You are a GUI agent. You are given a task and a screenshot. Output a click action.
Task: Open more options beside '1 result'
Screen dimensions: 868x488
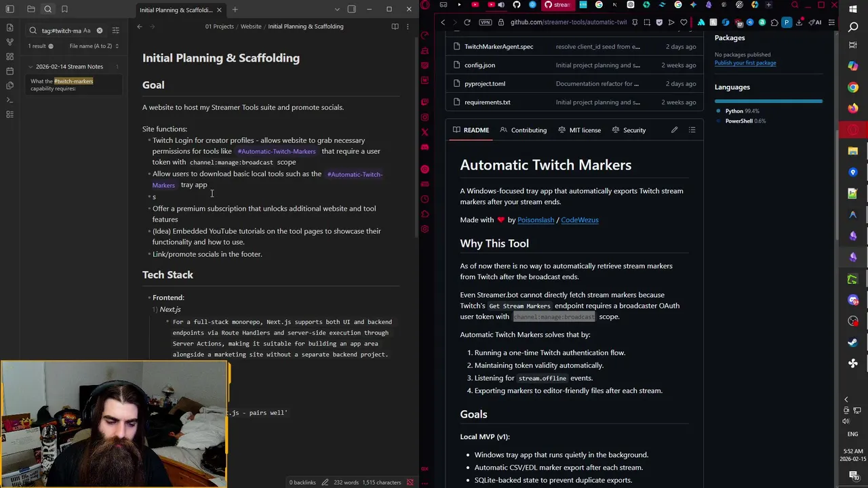pos(50,46)
